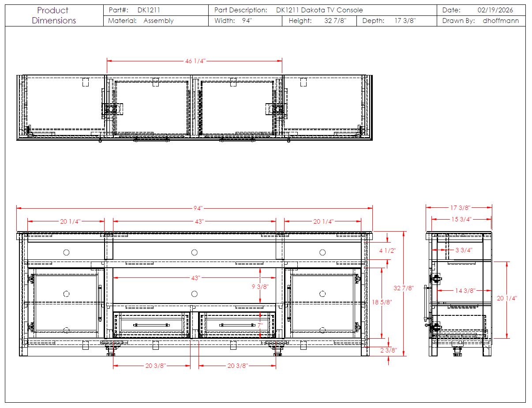Click the Dakota TV Console part description

coord(319,10)
